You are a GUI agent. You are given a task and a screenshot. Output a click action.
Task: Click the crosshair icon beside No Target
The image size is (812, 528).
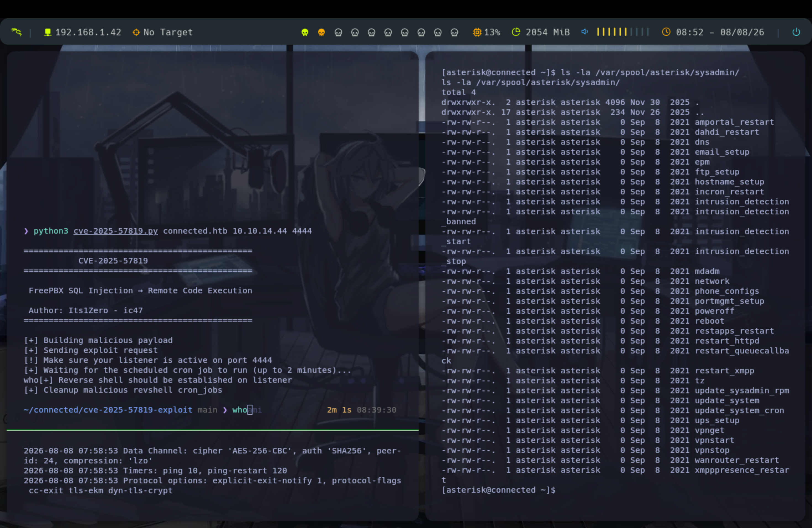[136, 32]
